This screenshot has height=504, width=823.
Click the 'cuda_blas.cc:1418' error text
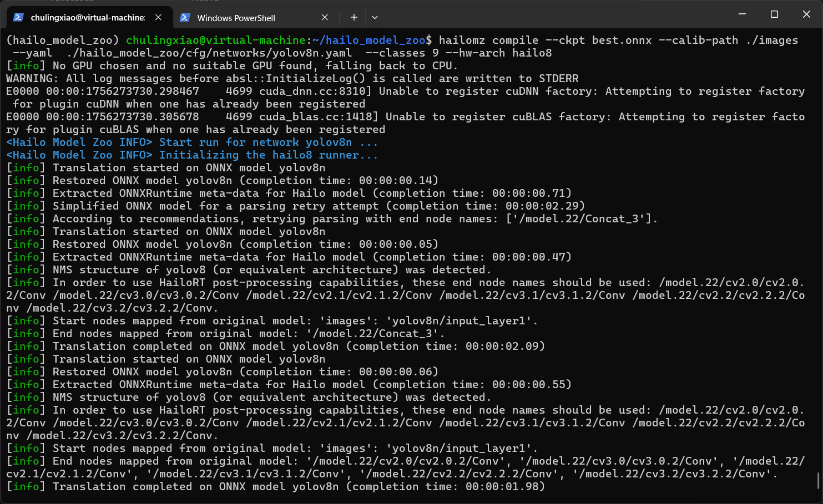pyautogui.click(x=319, y=116)
